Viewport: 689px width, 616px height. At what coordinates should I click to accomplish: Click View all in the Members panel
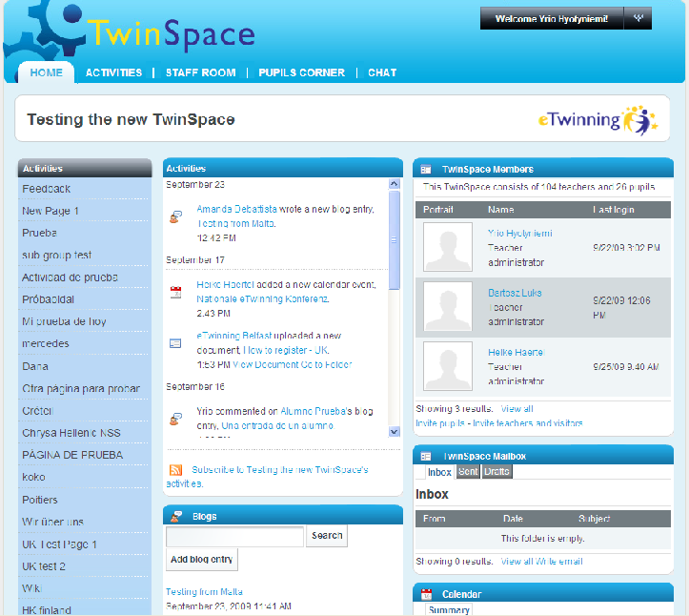pyautogui.click(x=517, y=408)
